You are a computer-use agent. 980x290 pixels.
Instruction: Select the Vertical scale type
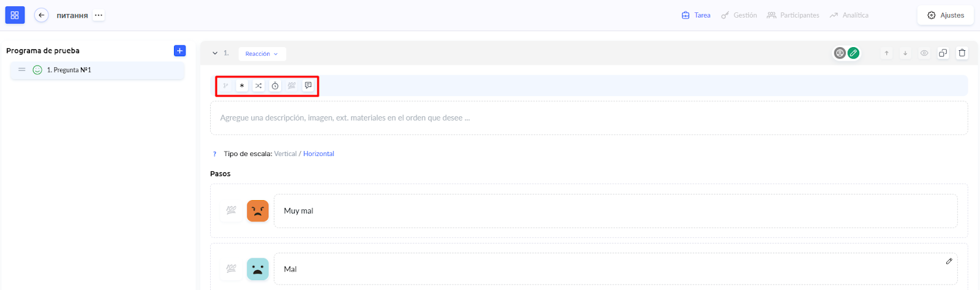coord(285,154)
